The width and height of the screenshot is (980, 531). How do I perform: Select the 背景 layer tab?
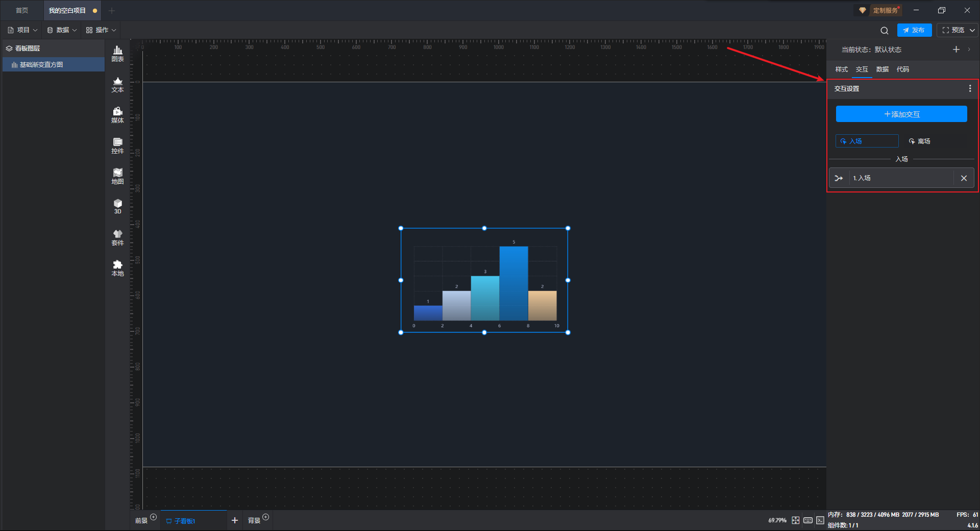[x=254, y=520]
